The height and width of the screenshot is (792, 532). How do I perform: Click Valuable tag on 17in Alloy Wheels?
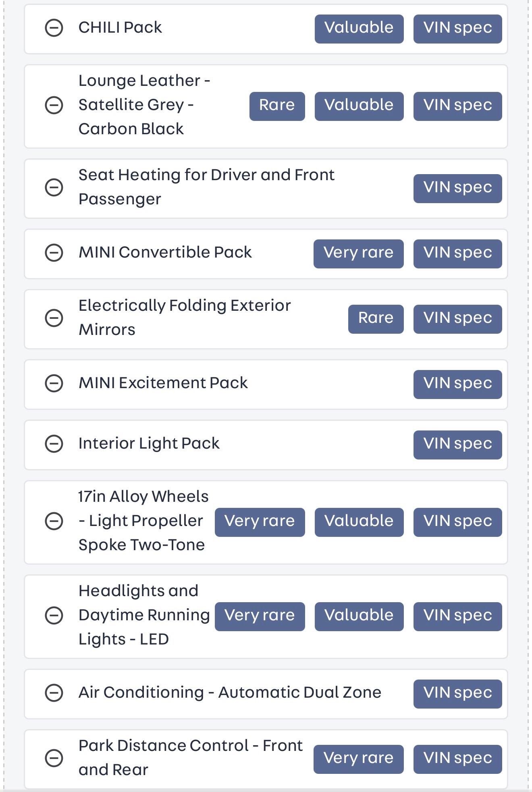(359, 522)
